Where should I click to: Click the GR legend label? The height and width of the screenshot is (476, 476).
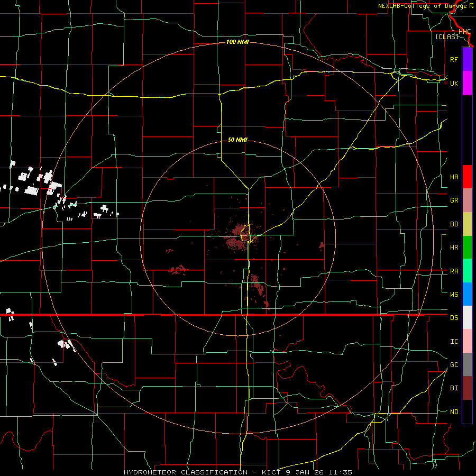coord(454,200)
